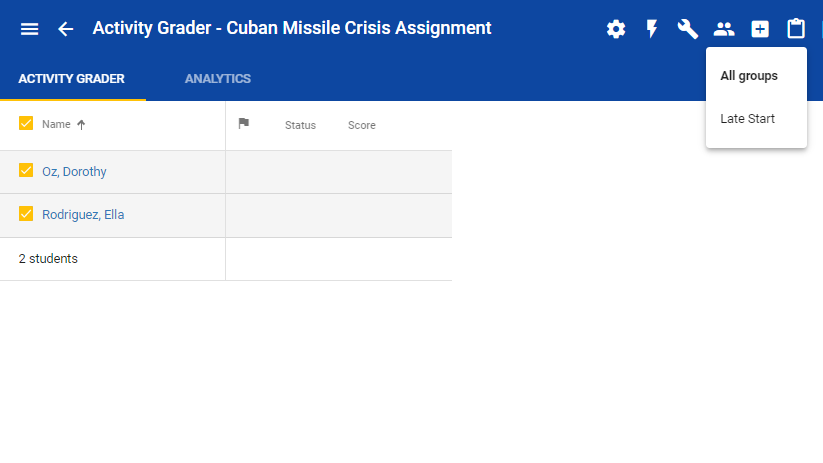This screenshot has height=463, width=823.
Task: Open the hamburger navigation menu
Action: pyautogui.click(x=30, y=29)
